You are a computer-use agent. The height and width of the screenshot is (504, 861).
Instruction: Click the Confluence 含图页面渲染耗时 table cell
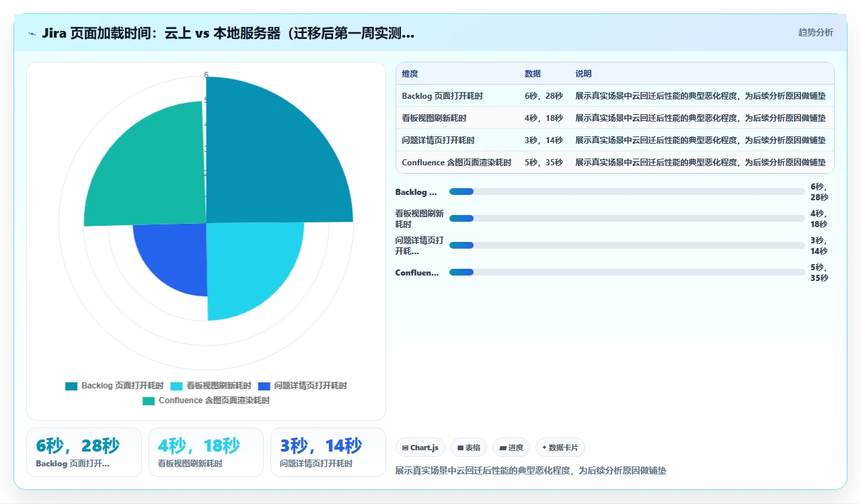pos(457,163)
